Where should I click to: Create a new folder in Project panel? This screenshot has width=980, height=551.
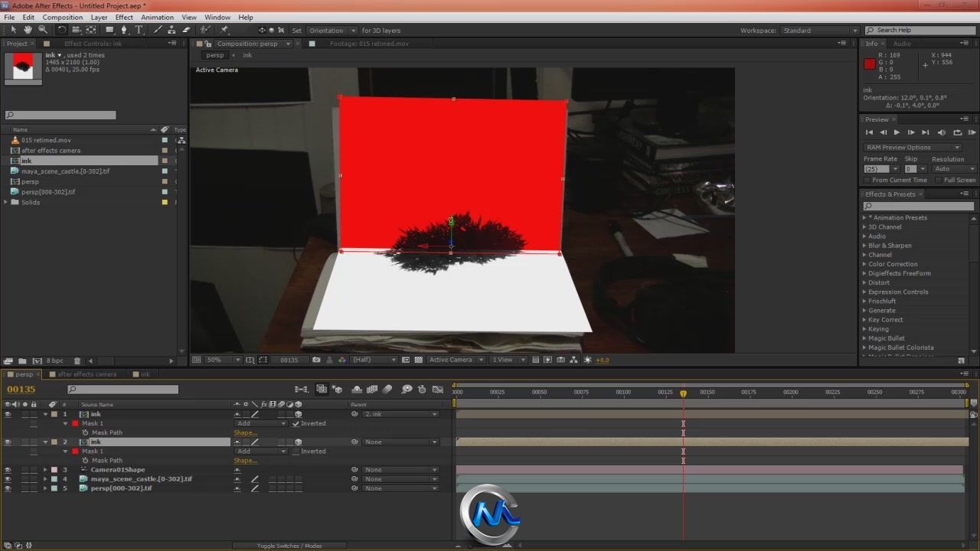(22, 360)
